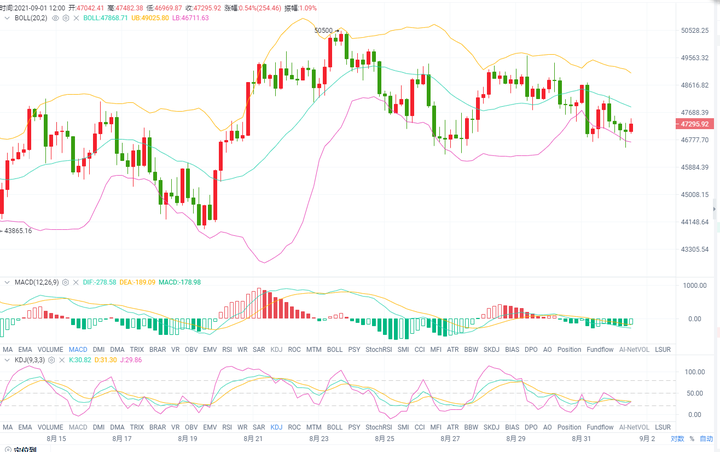The image size is (720, 452).
Task: Select WR tab in bottom indicator row
Action: pyautogui.click(x=242, y=427)
